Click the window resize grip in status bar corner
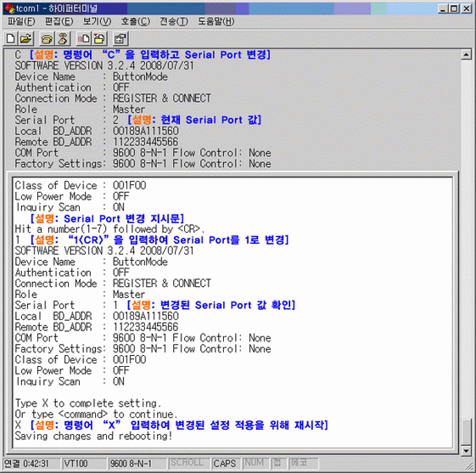 pyautogui.click(x=468, y=465)
